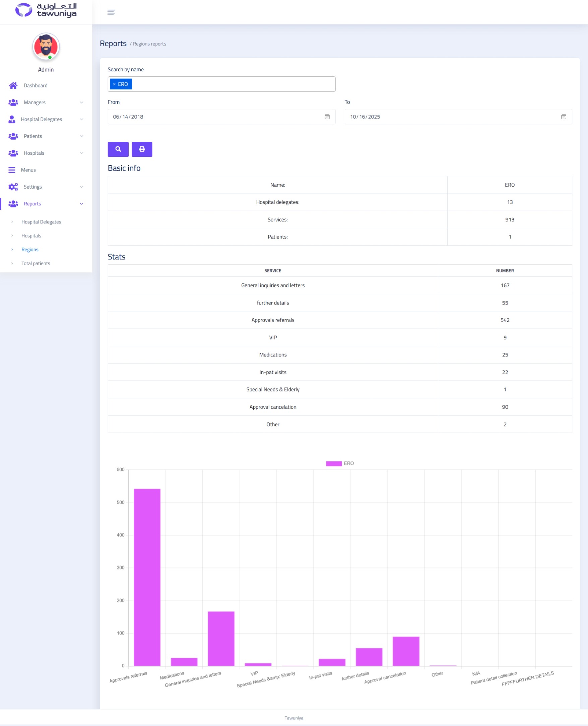Click the Admin avatar picture
The image size is (588, 726).
coord(46,46)
